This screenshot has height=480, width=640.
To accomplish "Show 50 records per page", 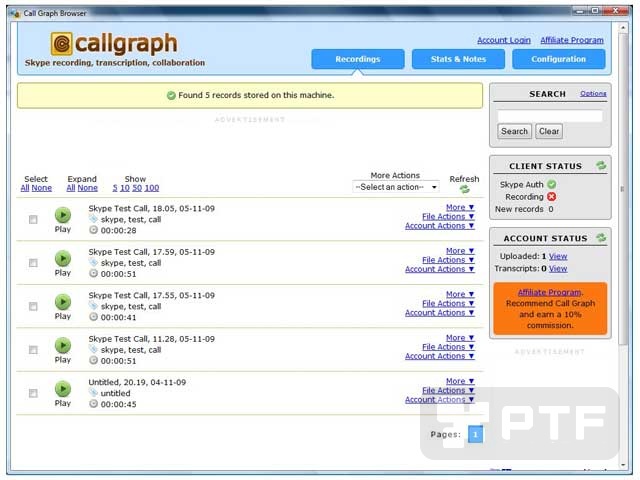I will click(x=137, y=188).
